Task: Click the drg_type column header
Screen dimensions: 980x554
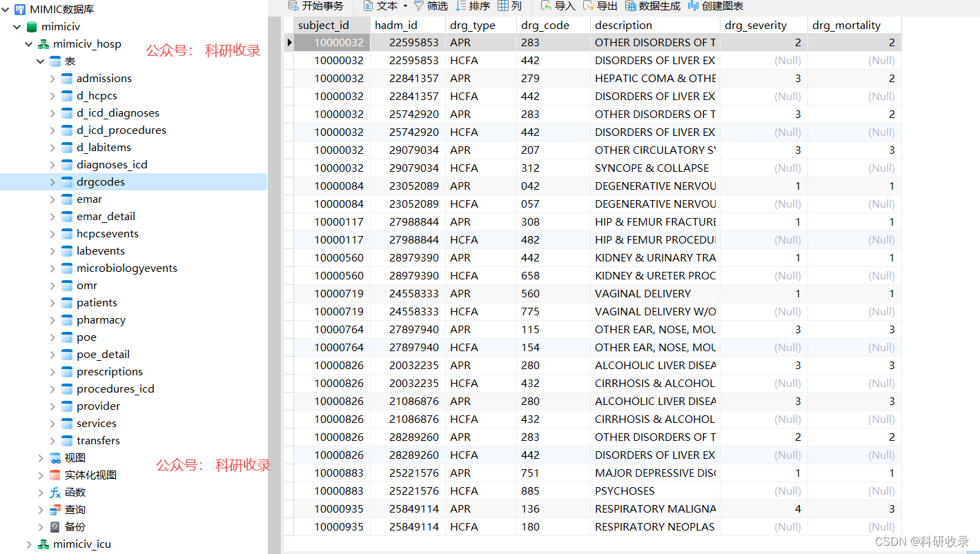Action: (x=481, y=25)
